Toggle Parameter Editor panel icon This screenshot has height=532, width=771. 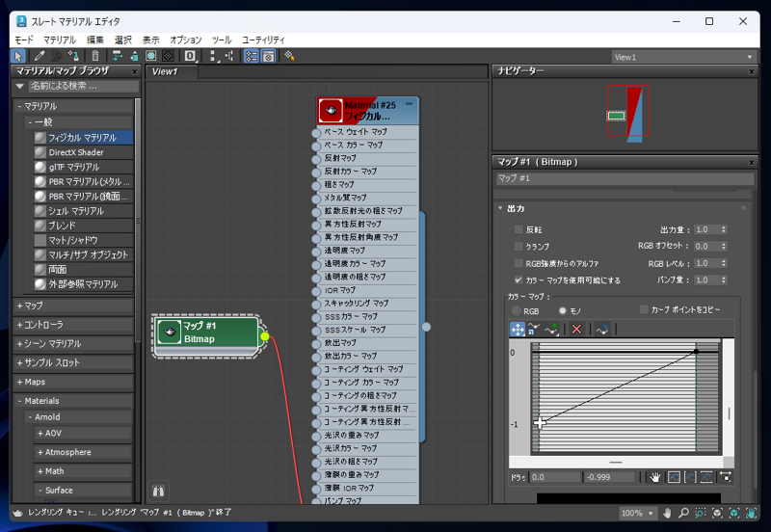point(268,56)
